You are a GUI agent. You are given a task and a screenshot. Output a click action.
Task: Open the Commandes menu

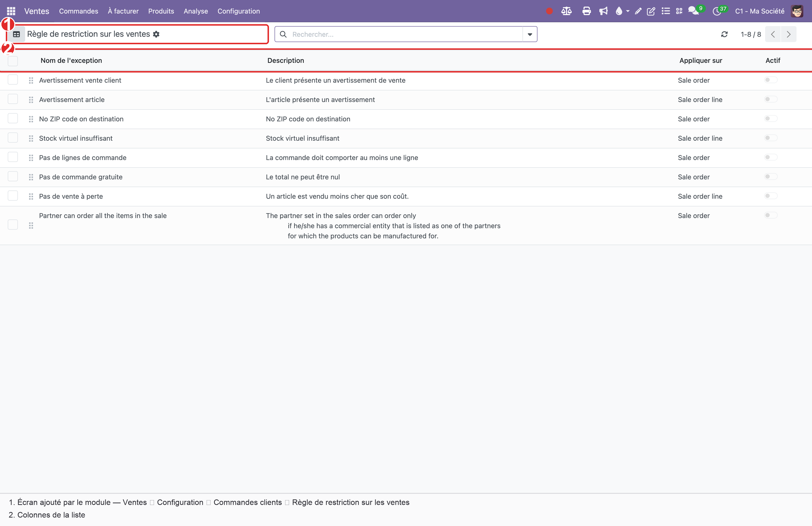[79, 11]
